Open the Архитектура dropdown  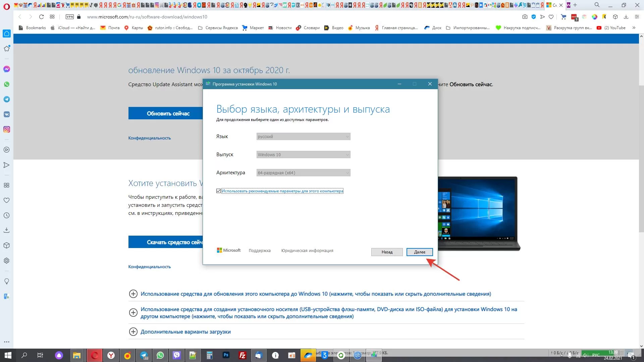point(303,173)
